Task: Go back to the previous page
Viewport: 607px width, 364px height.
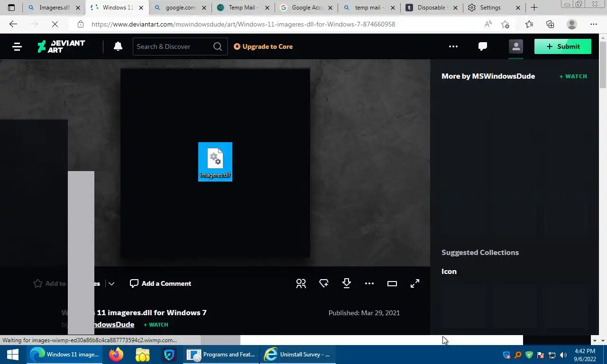Action: pyautogui.click(x=13, y=24)
